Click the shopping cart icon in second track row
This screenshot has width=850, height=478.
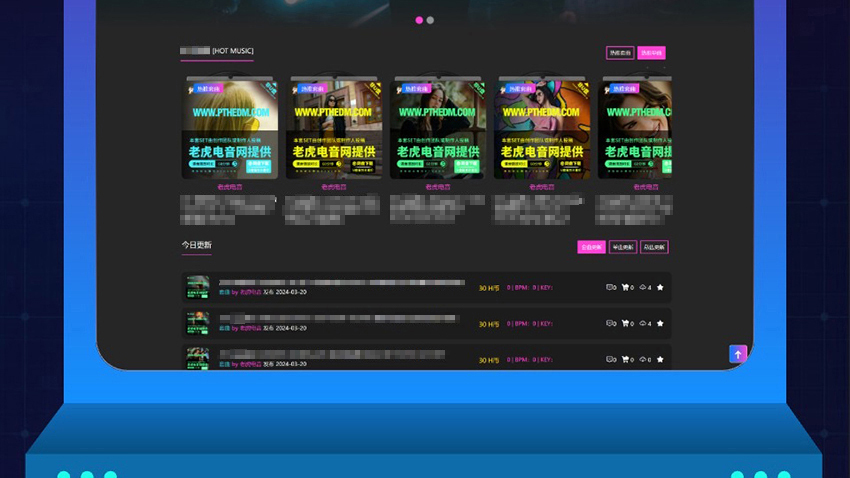626,324
